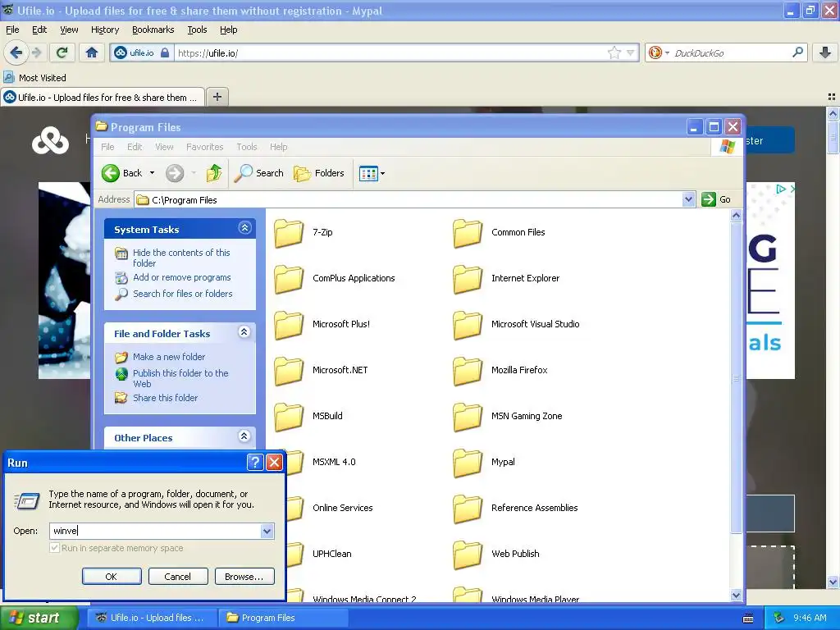Screen dimensions: 840x630
Task: Bookmark this page with the star icon
Action: (x=614, y=52)
